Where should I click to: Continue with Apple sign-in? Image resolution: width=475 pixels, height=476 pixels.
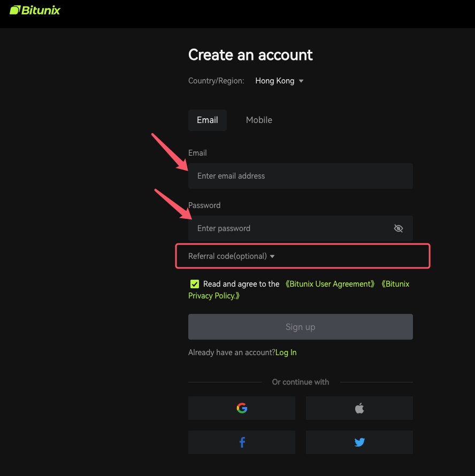pos(359,408)
